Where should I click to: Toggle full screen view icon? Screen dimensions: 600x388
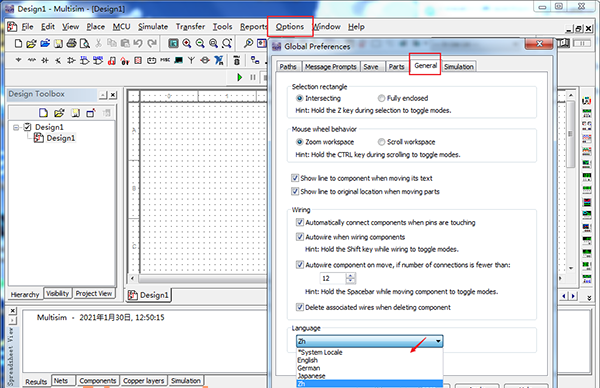coord(173,43)
